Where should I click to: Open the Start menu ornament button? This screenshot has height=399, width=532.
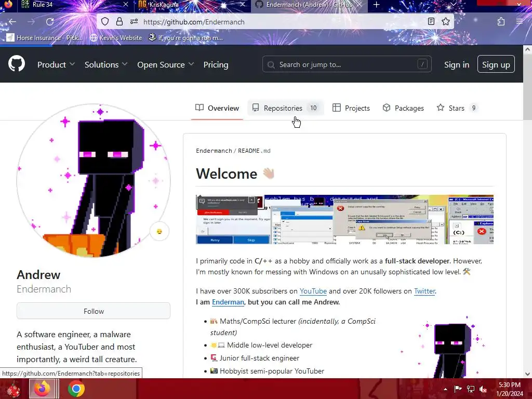click(13, 389)
